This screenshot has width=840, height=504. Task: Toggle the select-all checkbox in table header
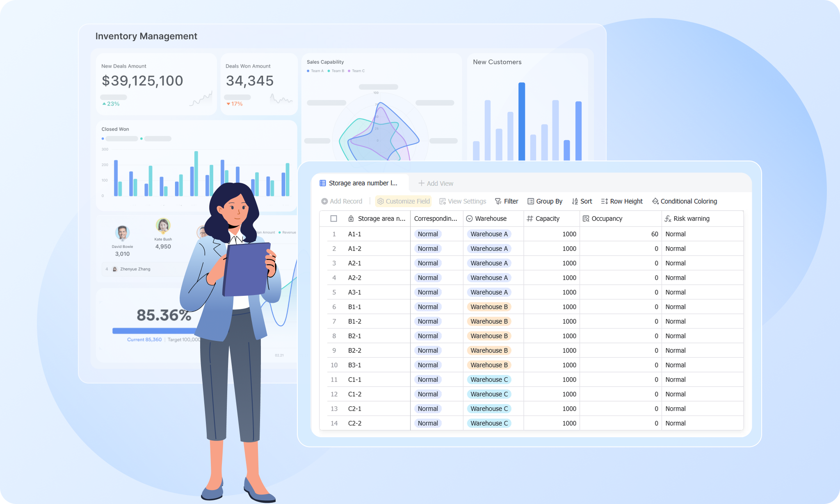(x=334, y=219)
